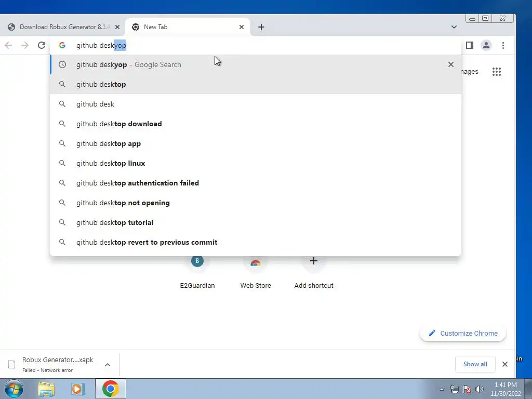This screenshot has height=399, width=532.
Task: Open Windows Explorer from the taskbar
Action: click(x=46, y=389)
